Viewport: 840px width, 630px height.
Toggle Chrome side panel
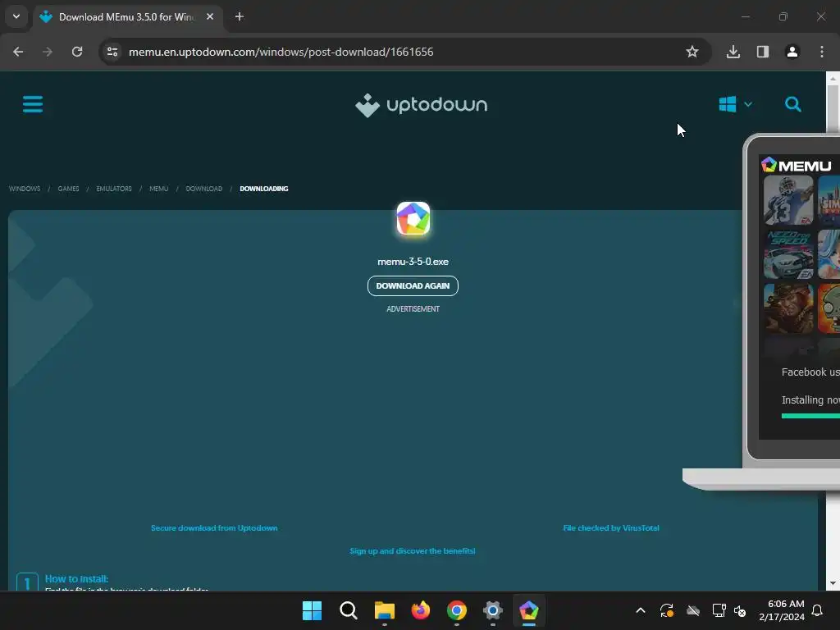pyautogui.click(x=763, y=52)
